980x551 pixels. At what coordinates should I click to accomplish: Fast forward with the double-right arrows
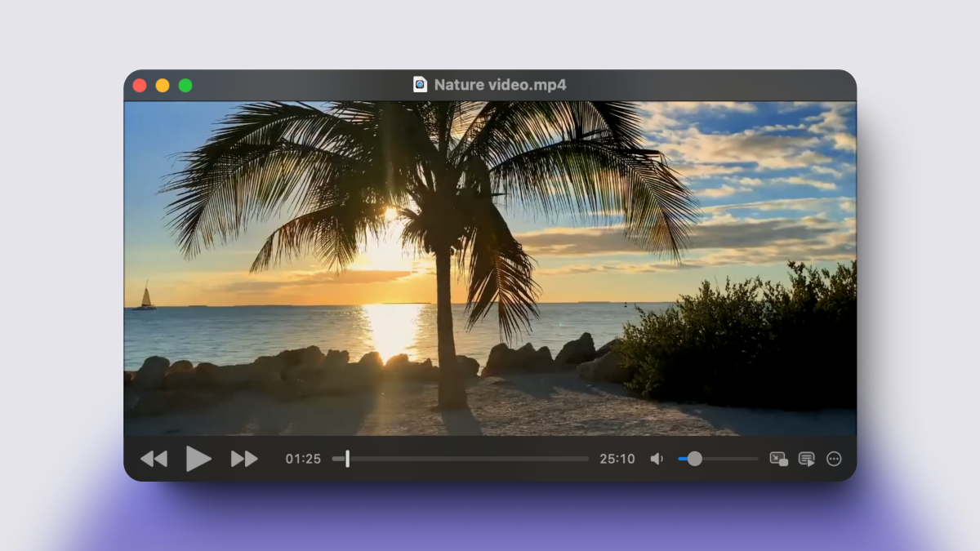[x=244, y=459]
